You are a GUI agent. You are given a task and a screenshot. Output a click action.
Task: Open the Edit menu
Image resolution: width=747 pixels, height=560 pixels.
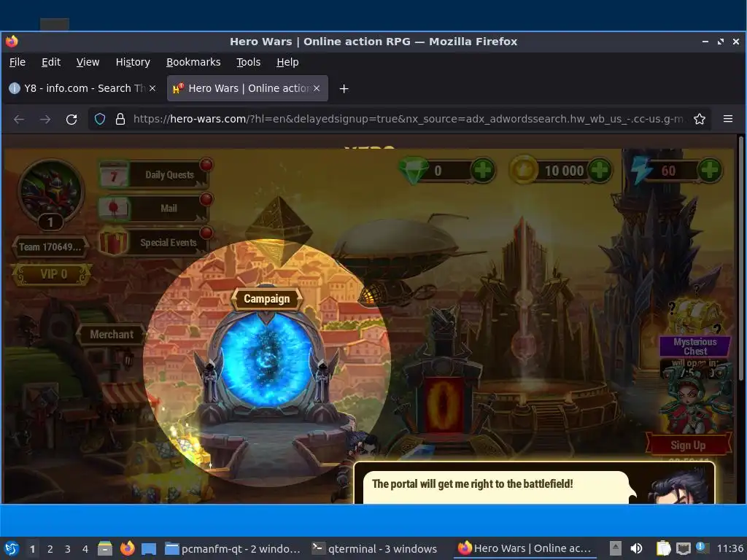click(51, 62)
